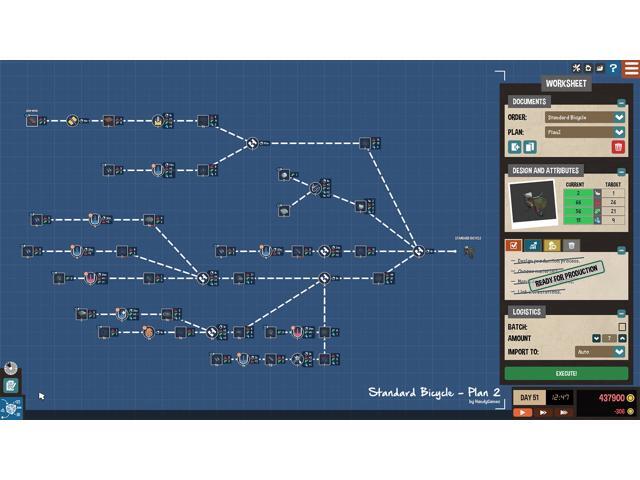Collapse the Logistics section
The width and height of the screenshot is (640, 480).
click(621, 312)
